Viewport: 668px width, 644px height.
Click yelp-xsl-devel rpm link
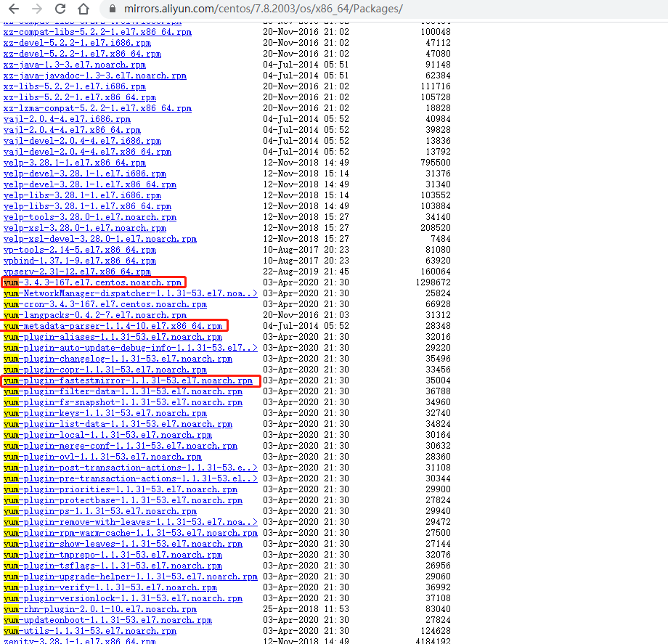pyautogui.click(x=100, y=239)
